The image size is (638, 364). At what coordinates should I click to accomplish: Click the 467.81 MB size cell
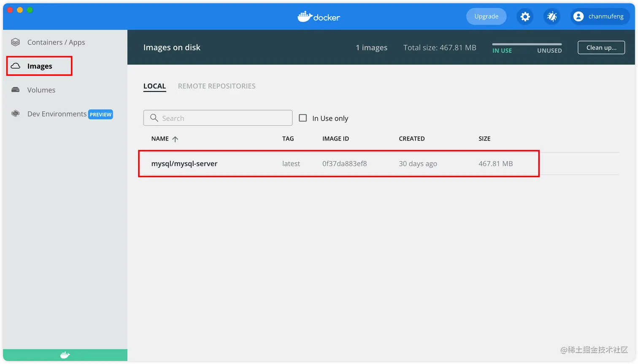click(496, 164)
